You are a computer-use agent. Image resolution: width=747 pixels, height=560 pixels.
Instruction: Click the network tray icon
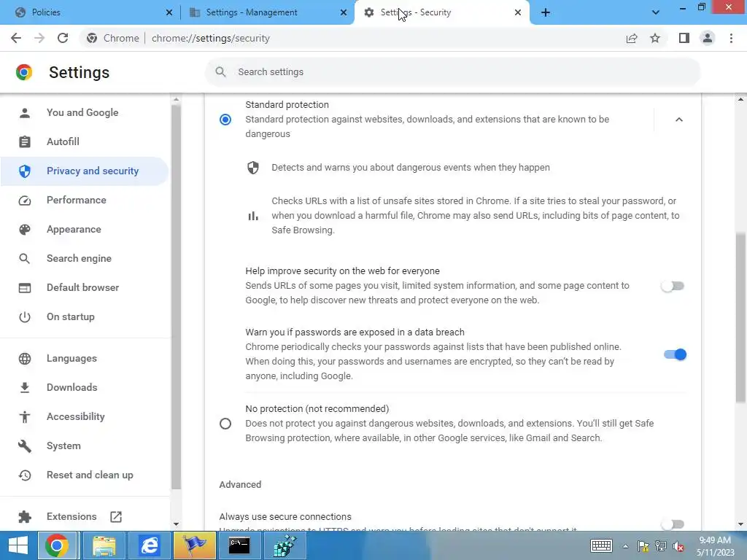pyautogui.click(x=661, y=546)
